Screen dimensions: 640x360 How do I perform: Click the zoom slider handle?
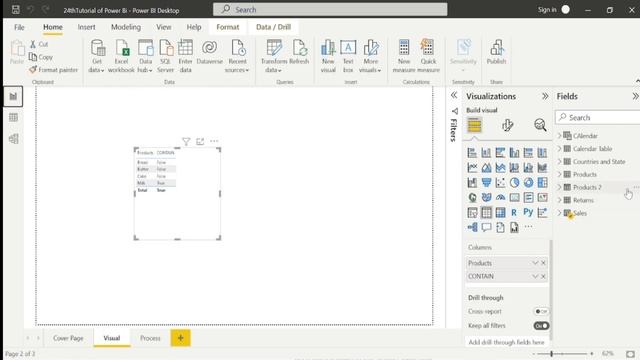pyautogui.click(x=551, y=353)
